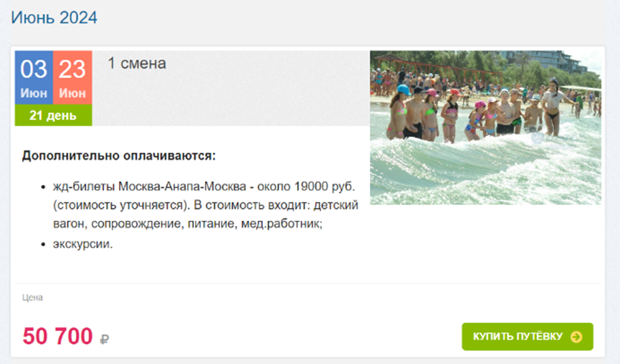Click the Дополнительно оплачиваются heading
The width and height of the screenshot is (620, 364).
tap(118, 155)
